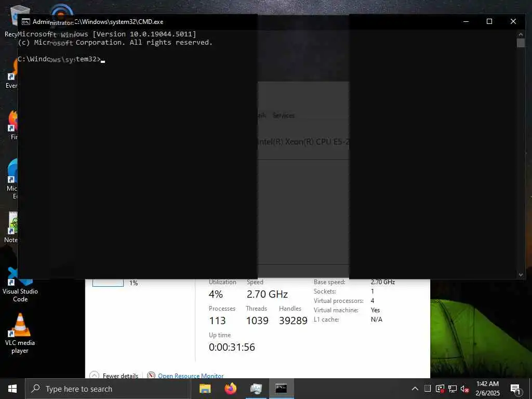The image size is (532, 399).
Task: Click the Processes count 113
Action: pyautogui.click(x=217, y=321)
